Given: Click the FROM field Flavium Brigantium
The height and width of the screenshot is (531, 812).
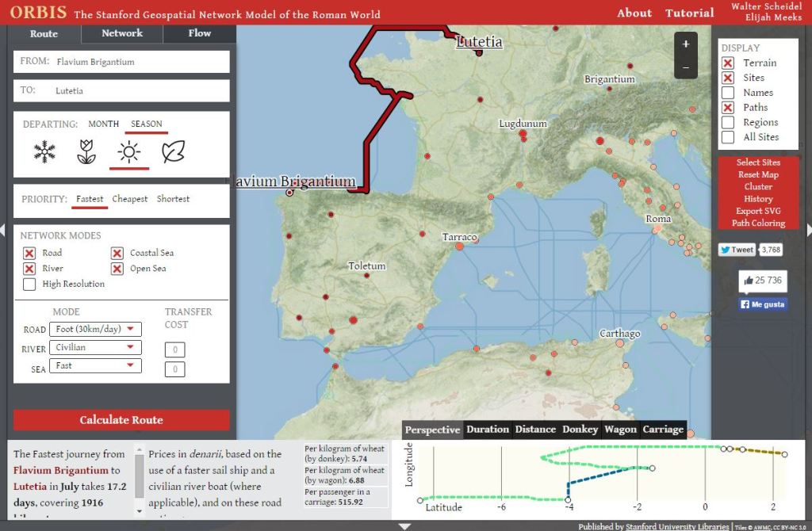Looking at the screenshot, I should point(121,62).
